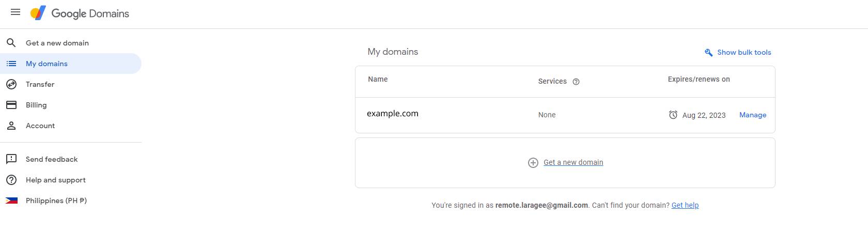Click the wrench icon for bulk tools

tap(708, 52)
